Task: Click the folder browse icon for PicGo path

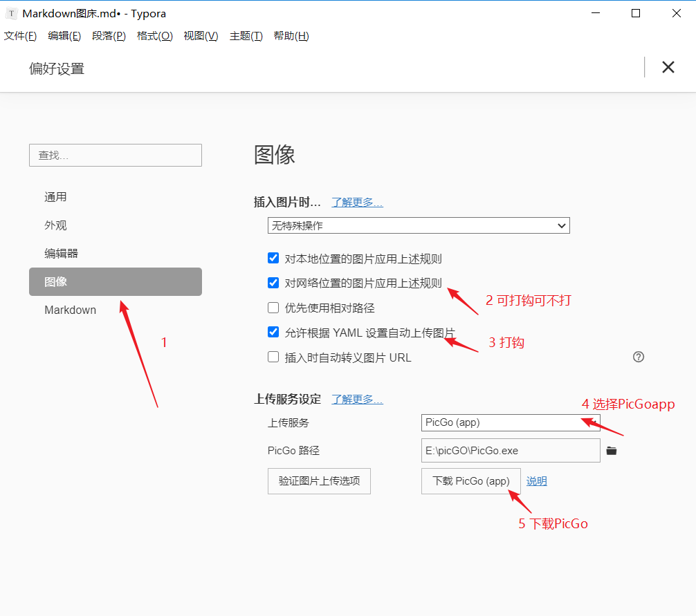Action: point(611,451)
